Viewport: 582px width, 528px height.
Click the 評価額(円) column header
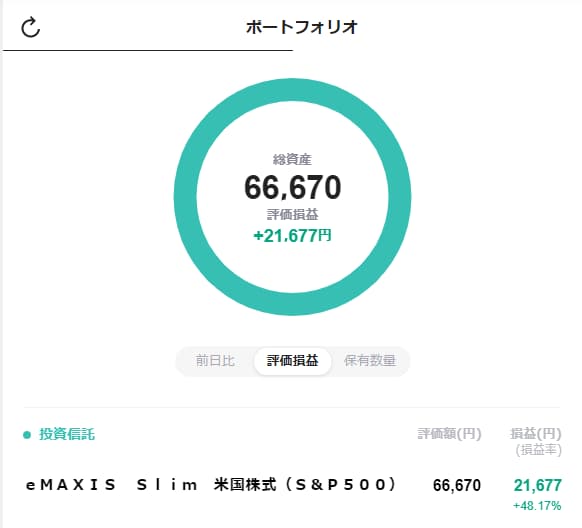[x=449, y=434]
